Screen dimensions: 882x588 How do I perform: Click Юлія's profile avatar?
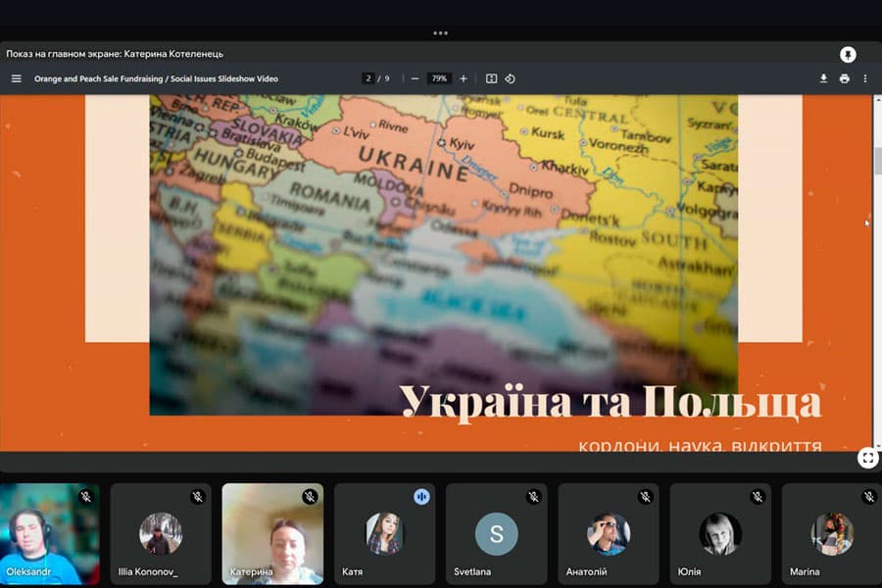click(x=720, y=534)
